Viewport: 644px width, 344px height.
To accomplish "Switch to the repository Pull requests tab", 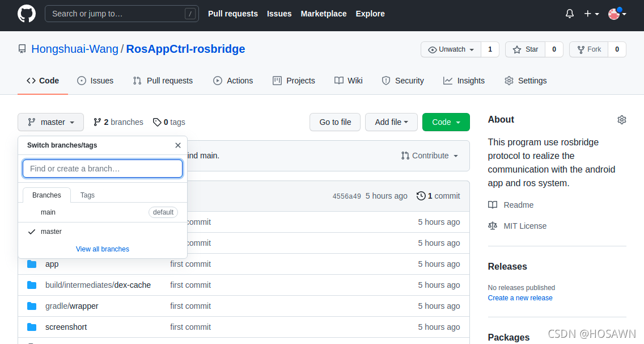I will pyautogui.click(x=163, y=81).
